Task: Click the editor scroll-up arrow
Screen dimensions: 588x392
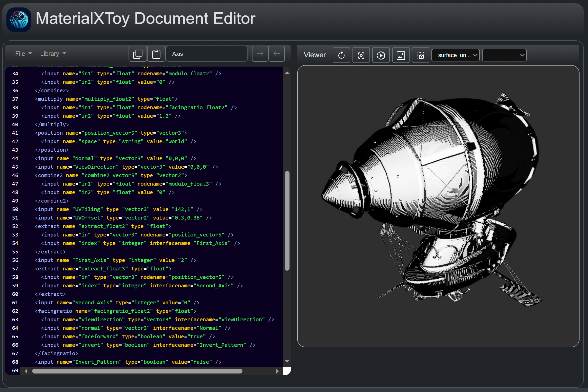Action: (287, 73)
